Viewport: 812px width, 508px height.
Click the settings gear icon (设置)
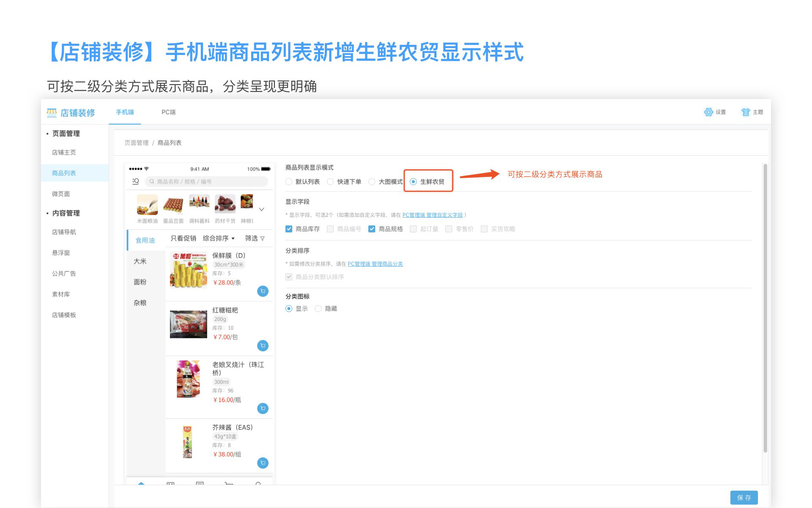coord(708,112)
